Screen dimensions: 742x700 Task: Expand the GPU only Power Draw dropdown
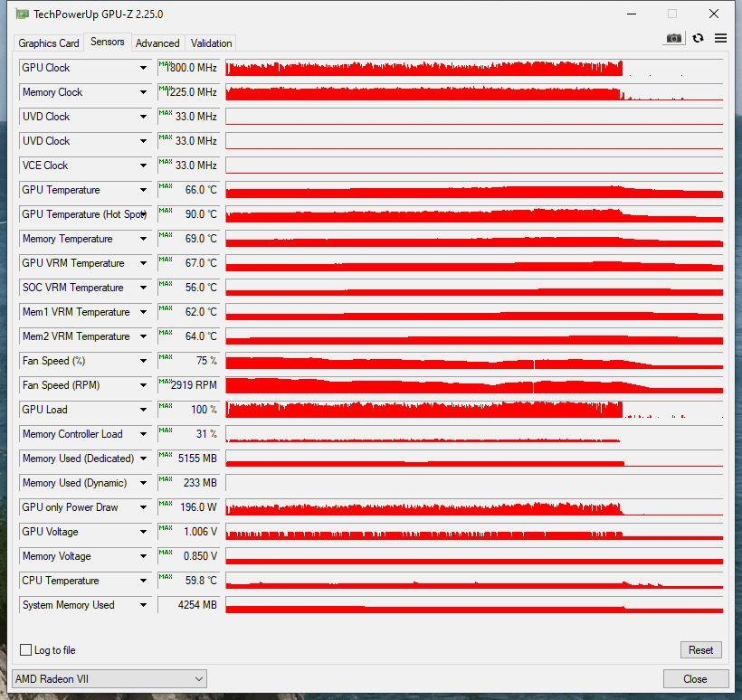(143, 507)
